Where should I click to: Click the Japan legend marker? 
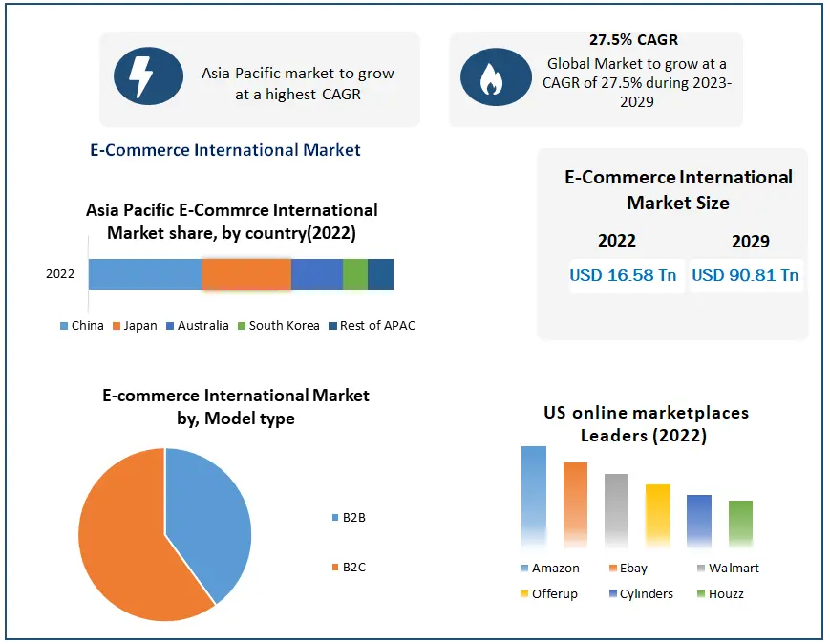tap(117, 326)
